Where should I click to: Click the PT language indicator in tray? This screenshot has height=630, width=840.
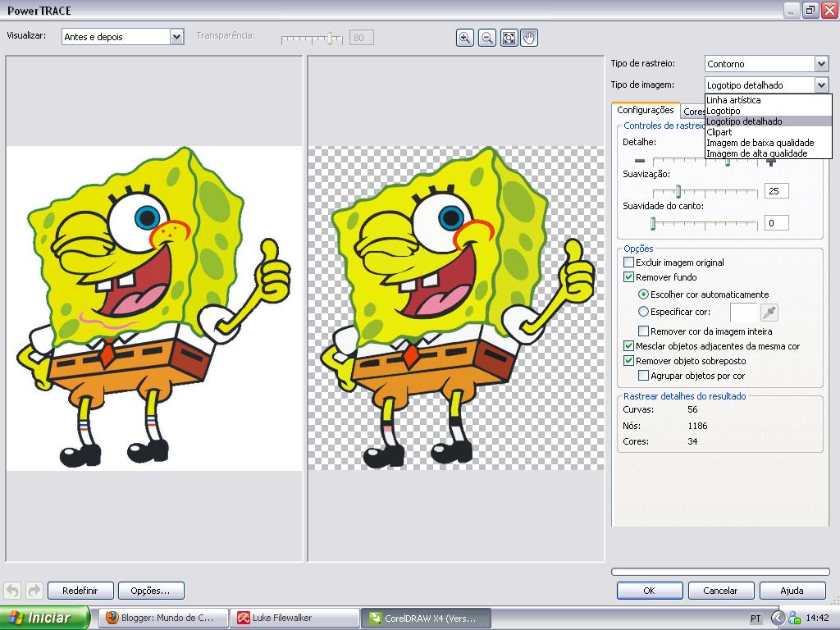click(756, 619)
